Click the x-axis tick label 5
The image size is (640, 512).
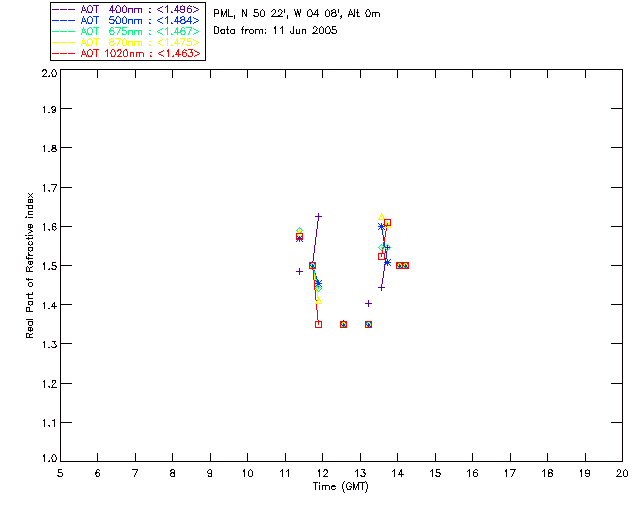[60, 473]
